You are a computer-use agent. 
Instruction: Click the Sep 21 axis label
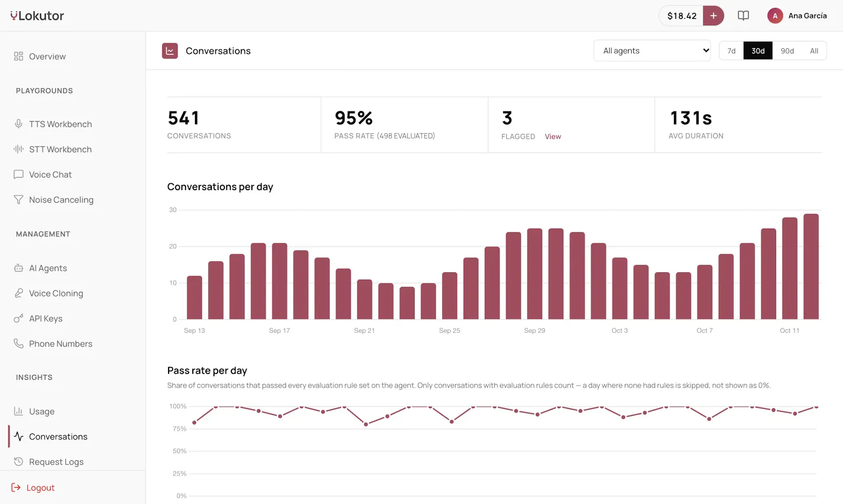pyautogui.click(x=364, y=331)
